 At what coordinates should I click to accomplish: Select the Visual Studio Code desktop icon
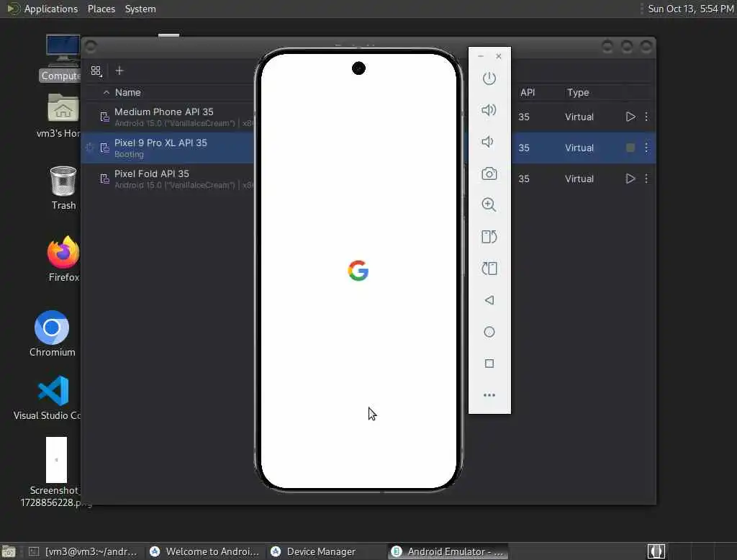click(48, 398)
